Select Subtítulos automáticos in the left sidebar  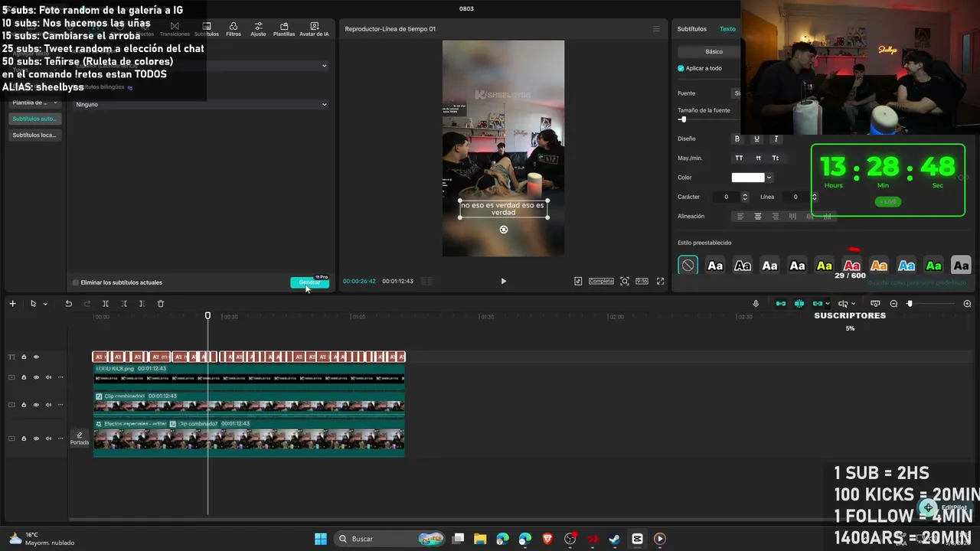click(35, 119)
